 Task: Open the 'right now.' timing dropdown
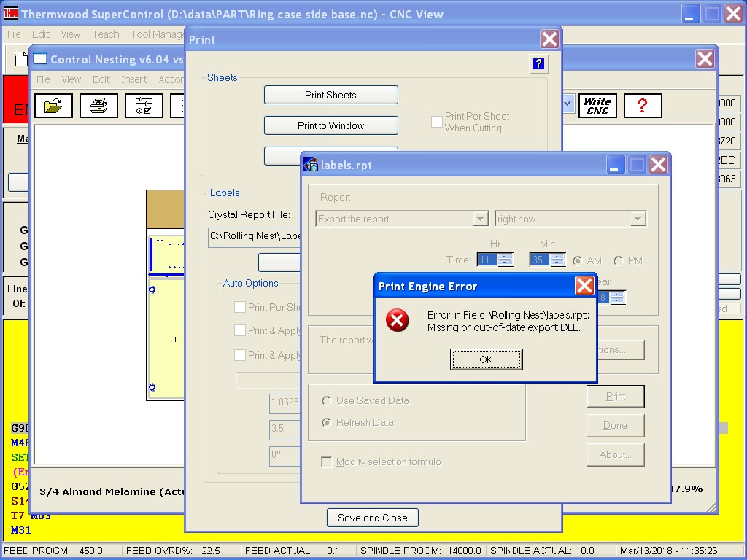point(638,219)
